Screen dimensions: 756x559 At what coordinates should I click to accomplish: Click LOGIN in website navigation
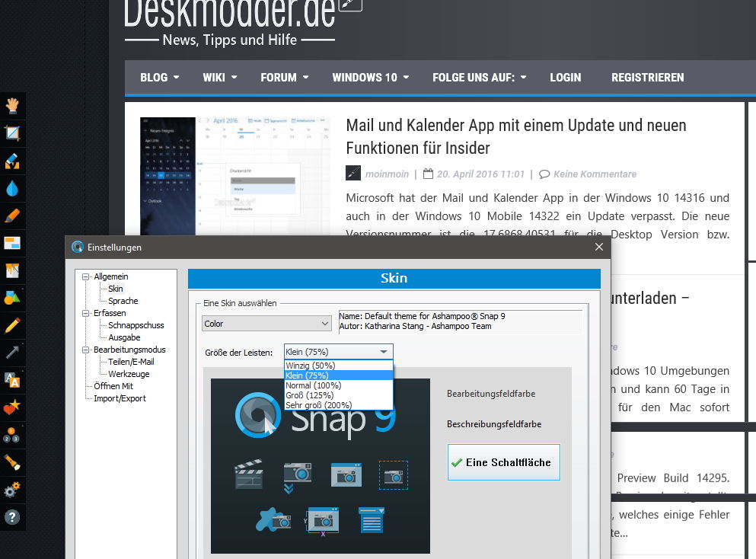566,77
